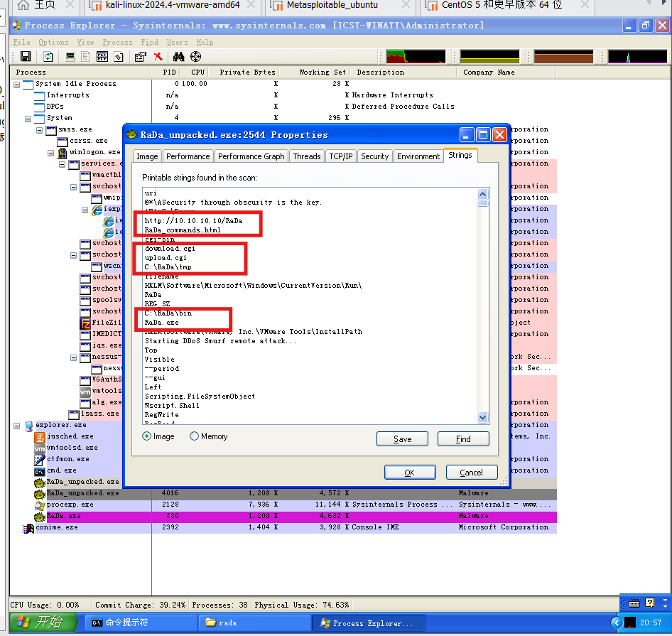Switch to the Image tab
The image size is (672, 636).
tap(147, 156)
